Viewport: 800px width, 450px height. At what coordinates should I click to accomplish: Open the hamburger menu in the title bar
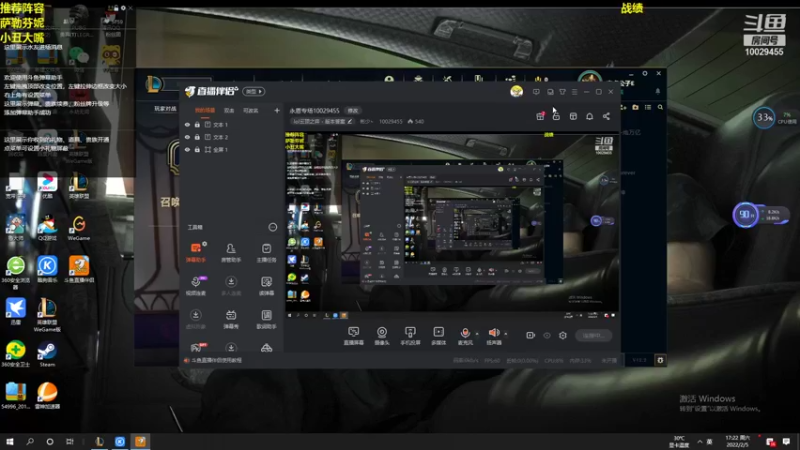pos(574,92)
